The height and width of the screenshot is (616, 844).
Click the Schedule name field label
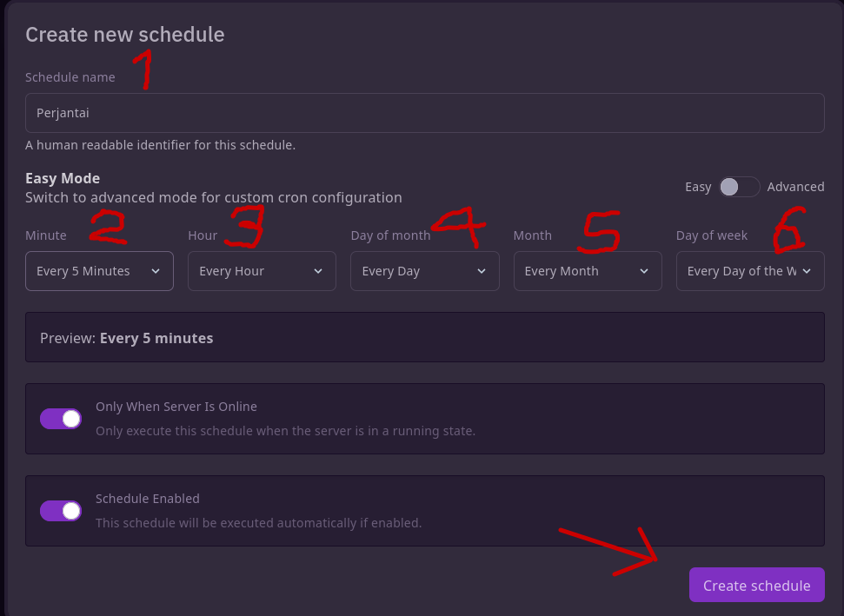[x=70, y=77]
